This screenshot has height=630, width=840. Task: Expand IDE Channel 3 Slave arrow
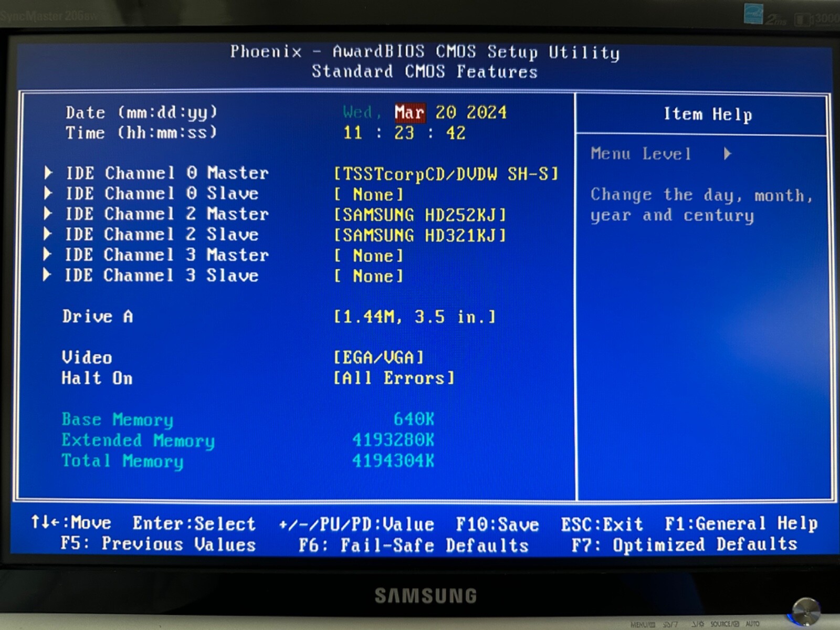click(47, 275)
